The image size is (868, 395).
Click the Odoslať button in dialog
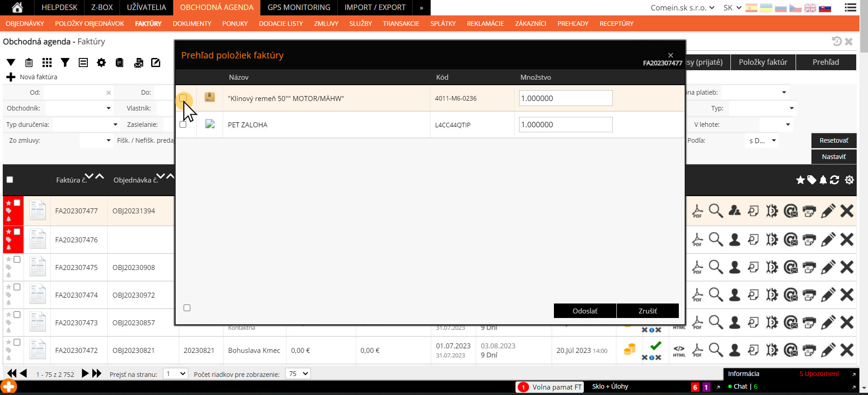tap(585, 311)
